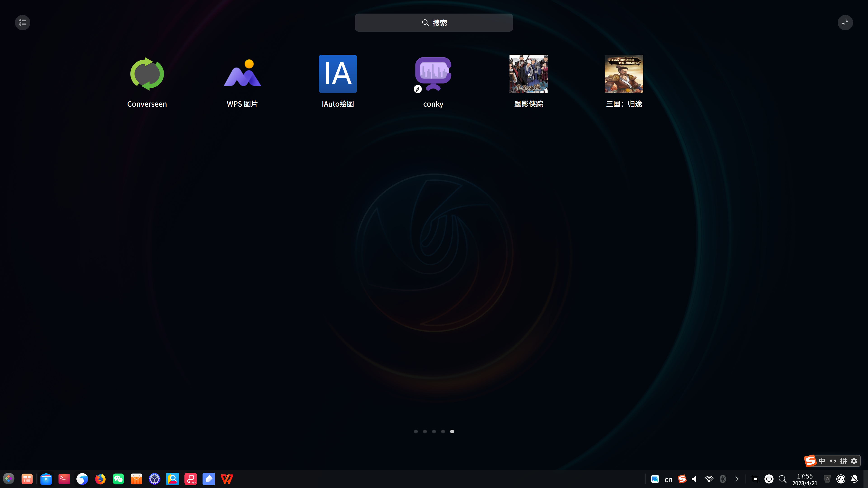
Task: Toggle Bluetooth in system tray
Action: [722, 479]
